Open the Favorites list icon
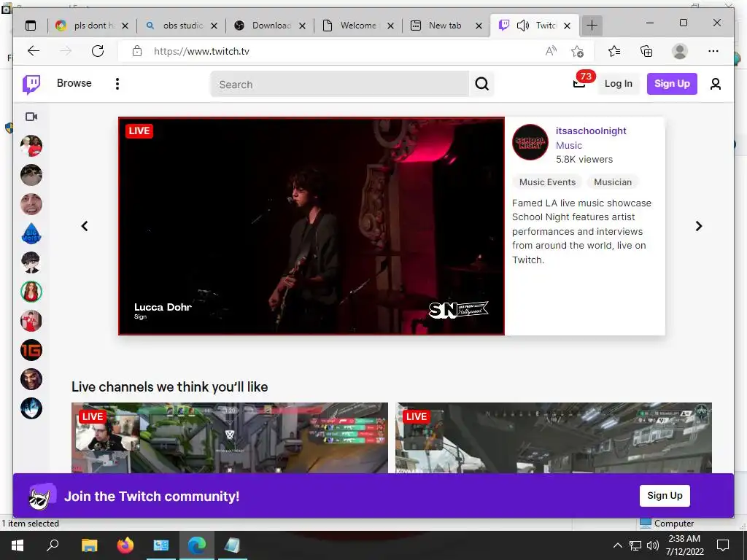Screen dimensions: 747x560 click(614, 51)
